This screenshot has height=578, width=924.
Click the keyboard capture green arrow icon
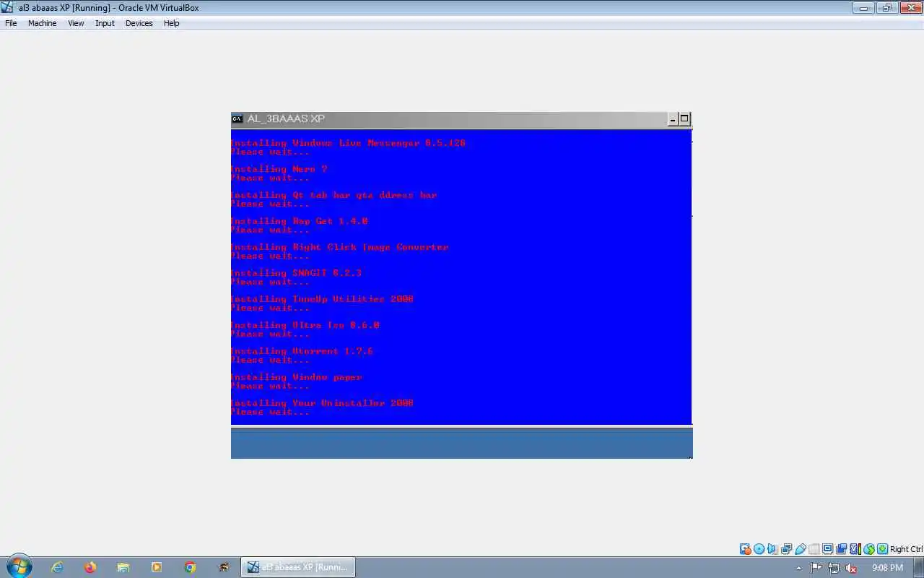tap(883, 549)
